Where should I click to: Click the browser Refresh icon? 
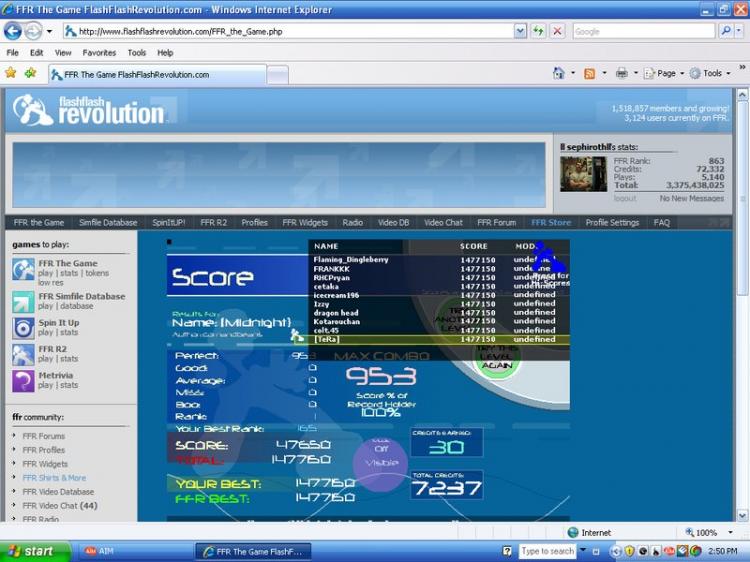539,31
